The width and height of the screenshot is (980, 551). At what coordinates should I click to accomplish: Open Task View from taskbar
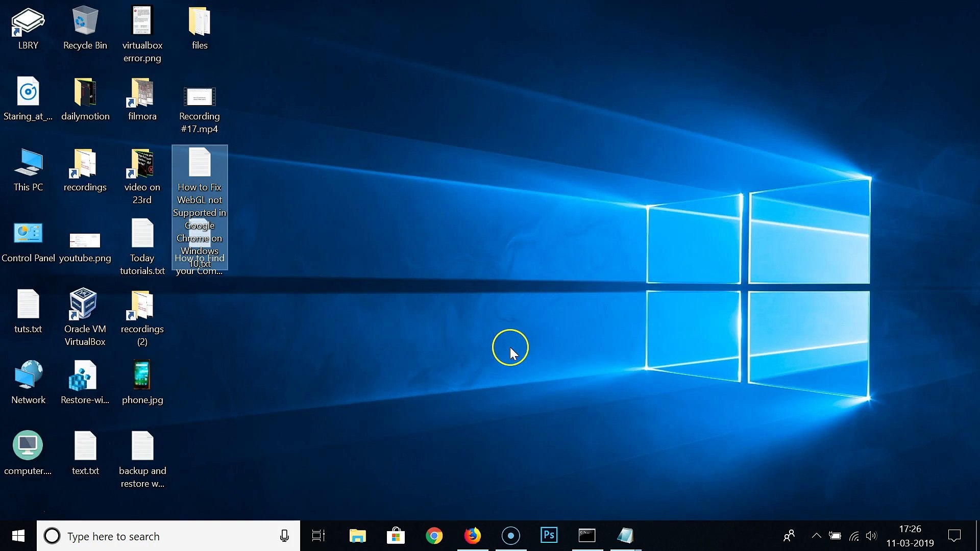point(318,536)
